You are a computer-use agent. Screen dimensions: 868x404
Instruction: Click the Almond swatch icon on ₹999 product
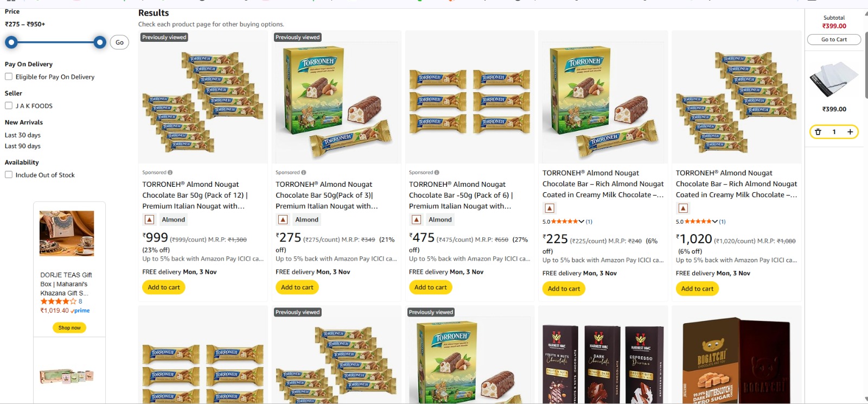[149, 220]
